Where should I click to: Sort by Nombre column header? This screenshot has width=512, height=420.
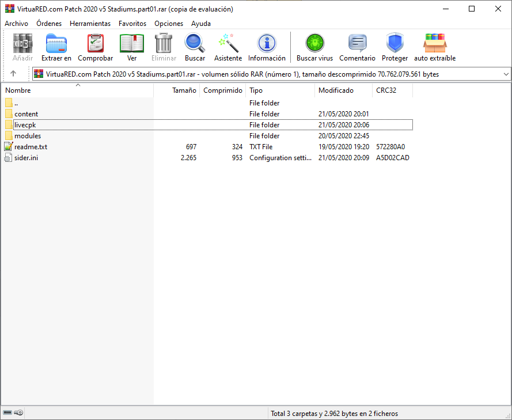[x=77, y=90]
